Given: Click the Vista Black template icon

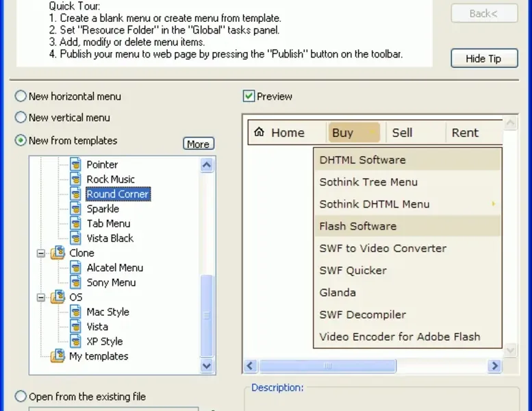Looking at the screenshot, I should coord(76,238).
